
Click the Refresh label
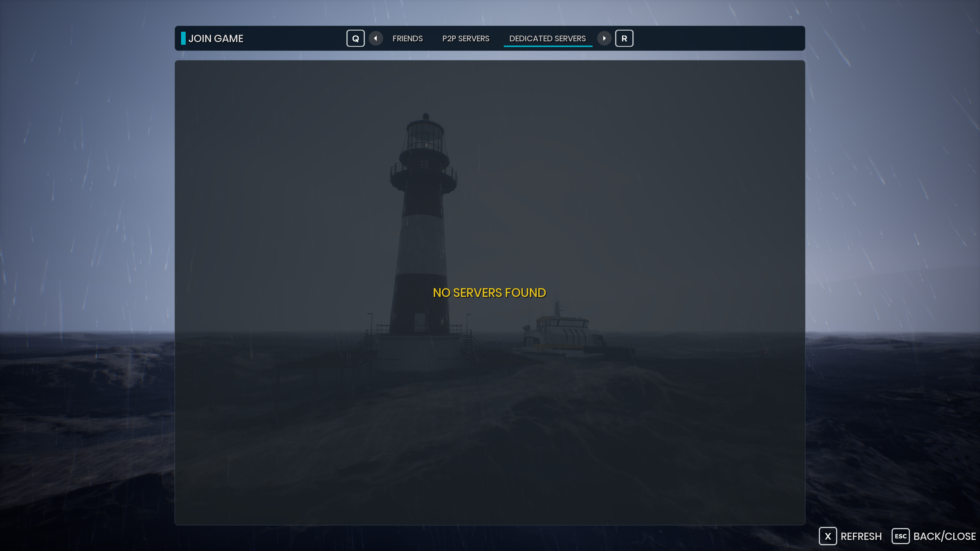(x=861, y=536)
